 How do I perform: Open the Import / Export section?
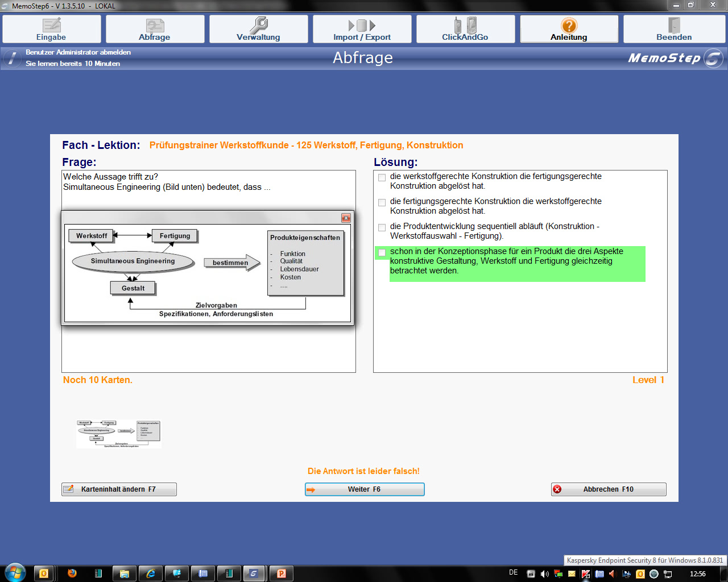(x=362, y=29)
